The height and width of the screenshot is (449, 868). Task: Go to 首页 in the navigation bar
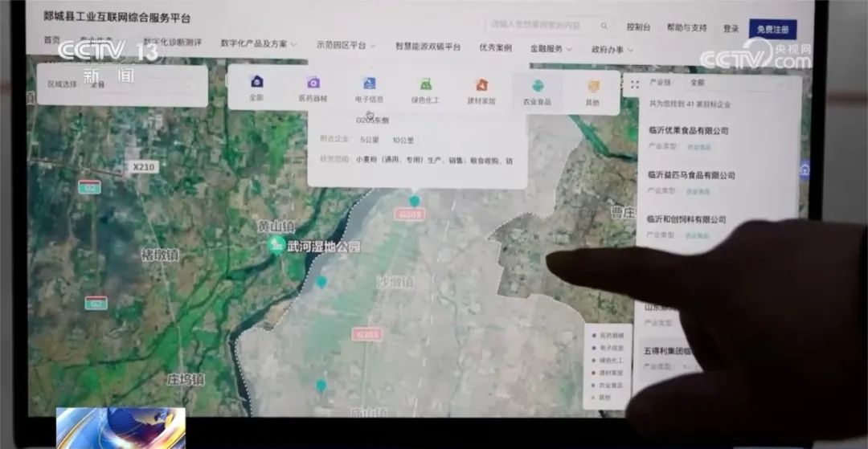(x=51, y=40)
